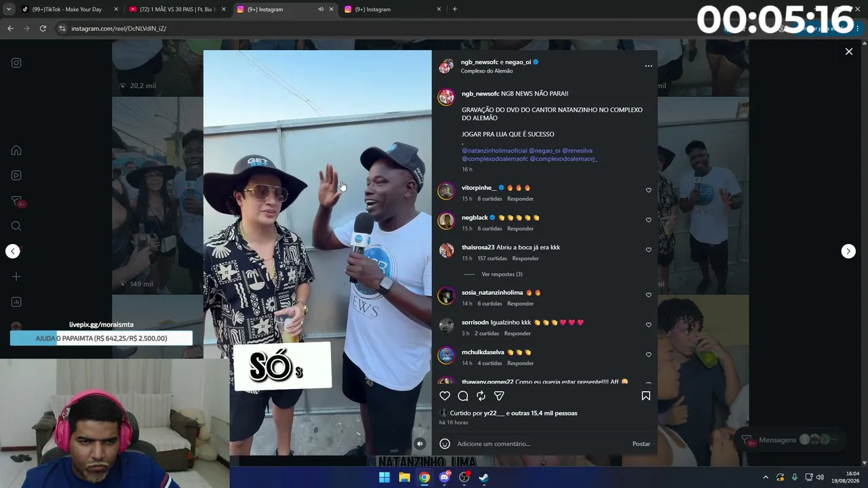The image size is (868, 488).
Task: Open the post's more options menu
Action: point(648,66)
